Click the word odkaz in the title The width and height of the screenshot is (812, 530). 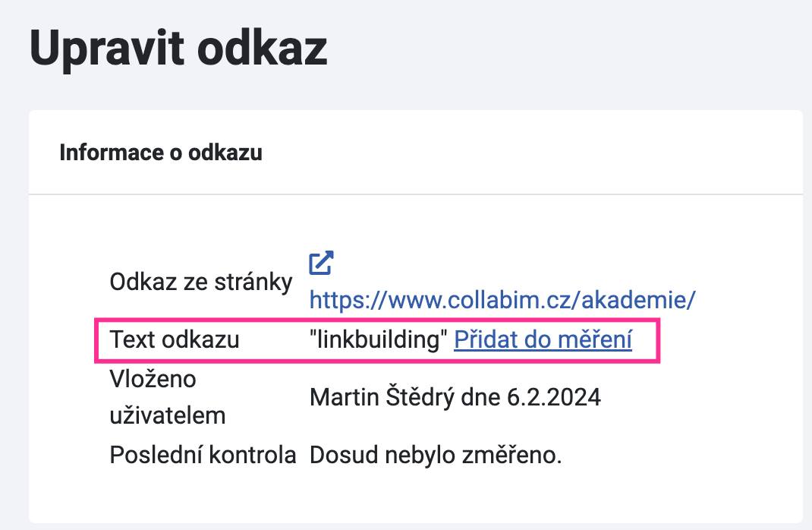tap(263, 48)
